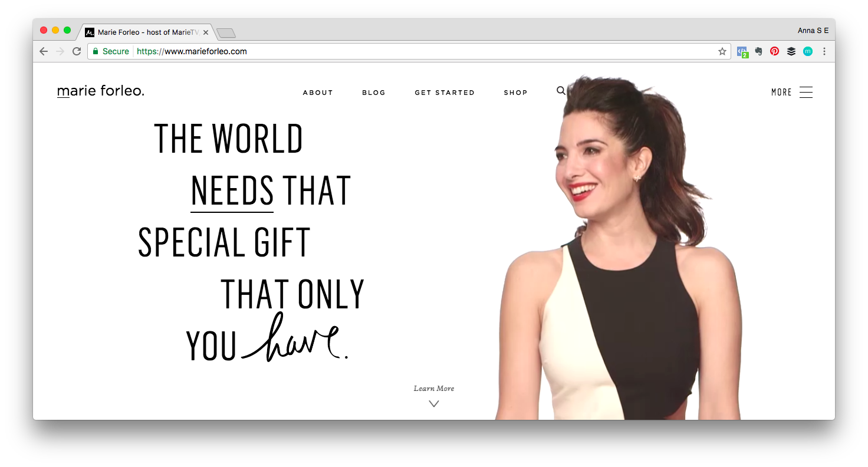Image resolution: width=868 pixels, height=467 pixels.
Task: Click the down chevron under Learn More
Action: click(x=434, y=404)
